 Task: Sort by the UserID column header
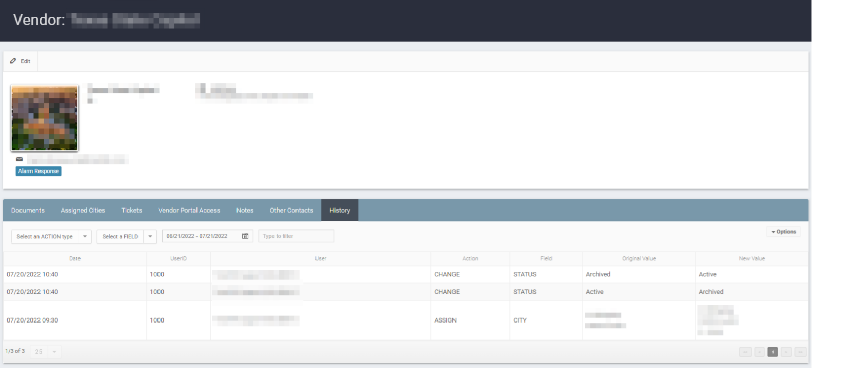point(179,259)
